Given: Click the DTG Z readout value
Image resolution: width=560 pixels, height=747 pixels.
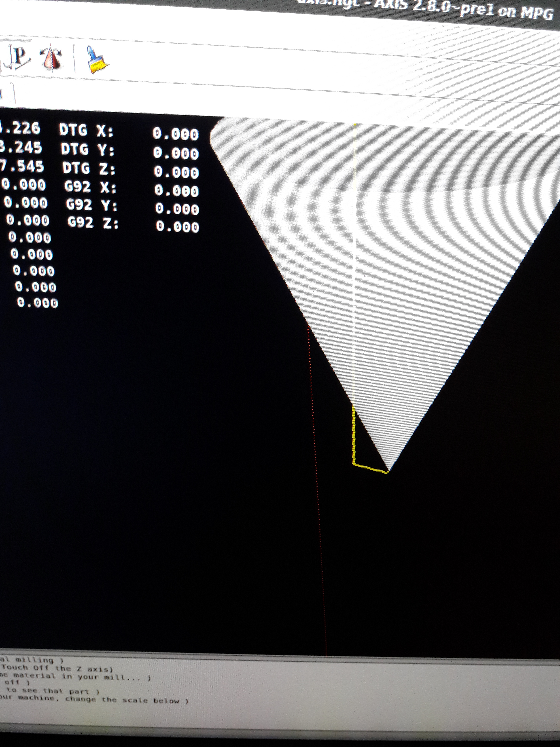Looking at the screenshot, I should tap(176, 172).
